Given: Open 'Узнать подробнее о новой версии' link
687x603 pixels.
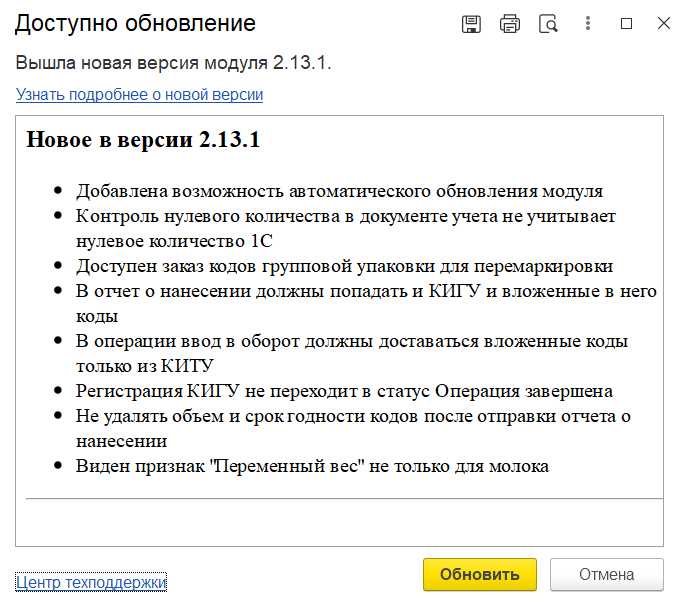Looking at the screenshot, I should [139, 95].
